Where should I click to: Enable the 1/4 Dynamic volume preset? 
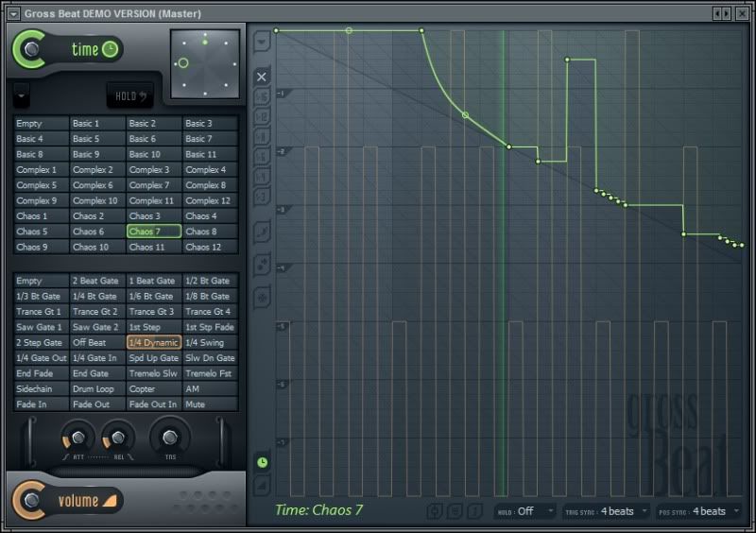pyautogui.click(x=154, y=343)
